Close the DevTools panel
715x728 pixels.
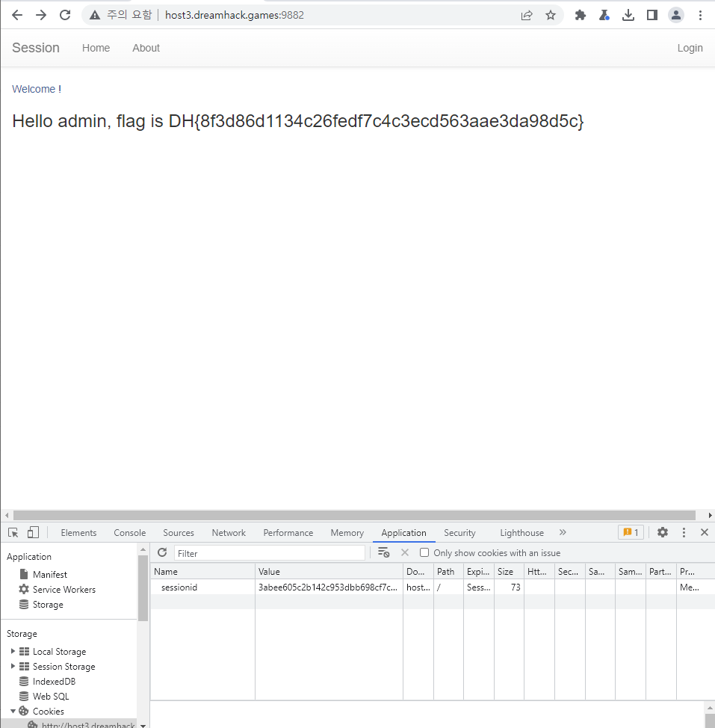click(705, 532)
